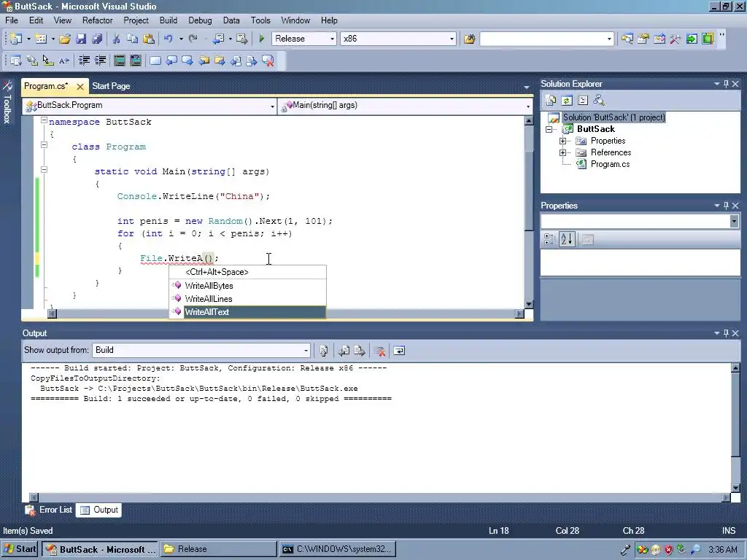The width and height of the screenshot is (747, 560).
Task: Clear all bookmarks with the red X icon
Action: [x=268, y=61]
